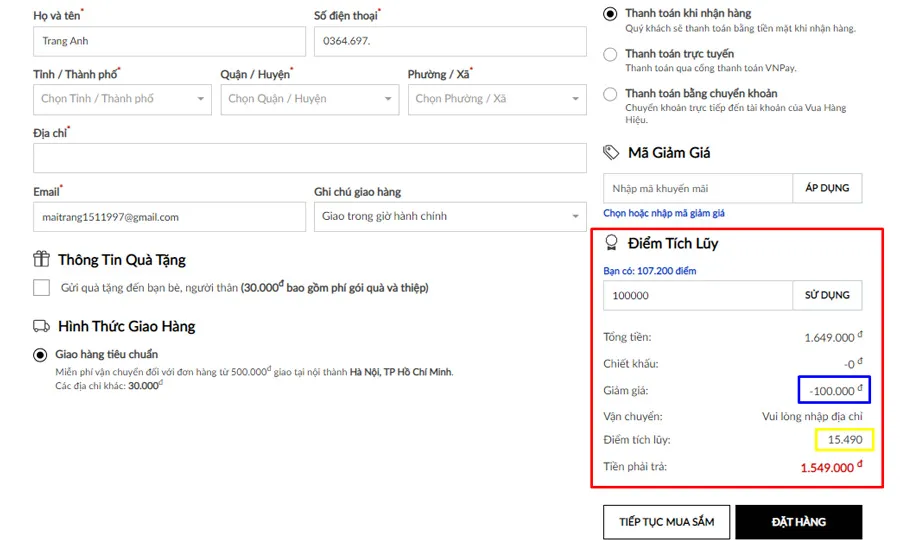The height and width of the screenshot is (558, 900).
Task: Click the Mã Giảm Giá heading
Action: coord(669,153)
